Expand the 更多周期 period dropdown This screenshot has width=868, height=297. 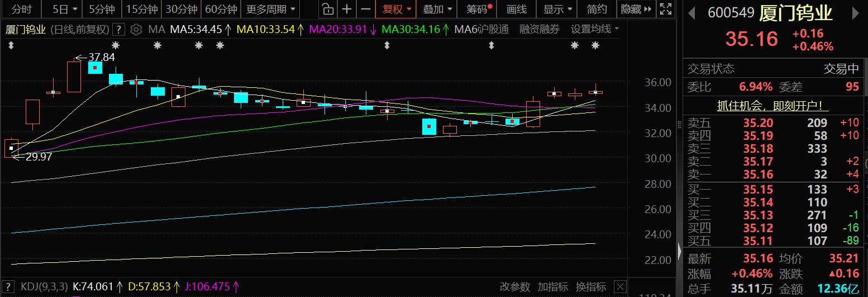point(271,9)
